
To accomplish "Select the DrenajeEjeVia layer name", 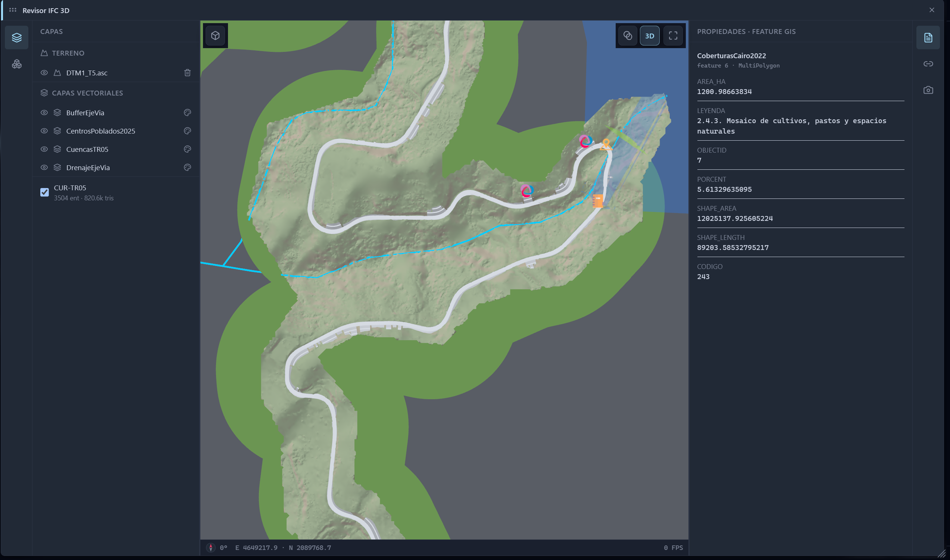I will point(88,168).
